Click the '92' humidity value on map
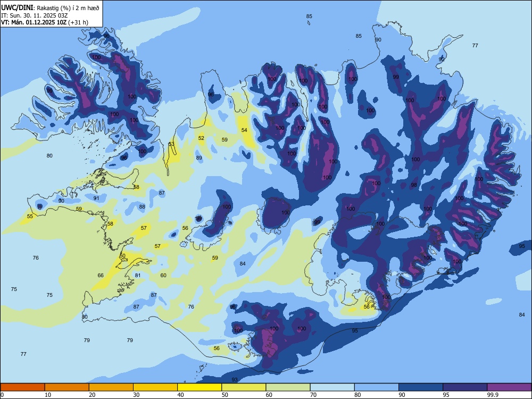This screenshot has height=399, width=532. pos(442,59)
